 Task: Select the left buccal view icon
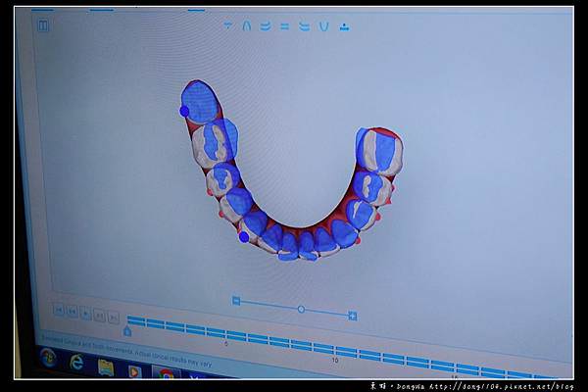(x=305, y=26)
